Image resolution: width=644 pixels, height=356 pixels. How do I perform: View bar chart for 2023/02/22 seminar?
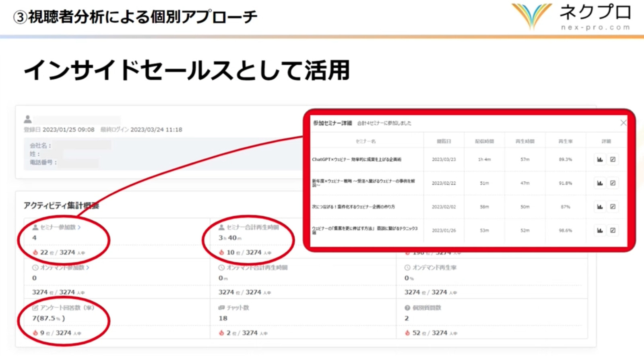click(600, 183)
